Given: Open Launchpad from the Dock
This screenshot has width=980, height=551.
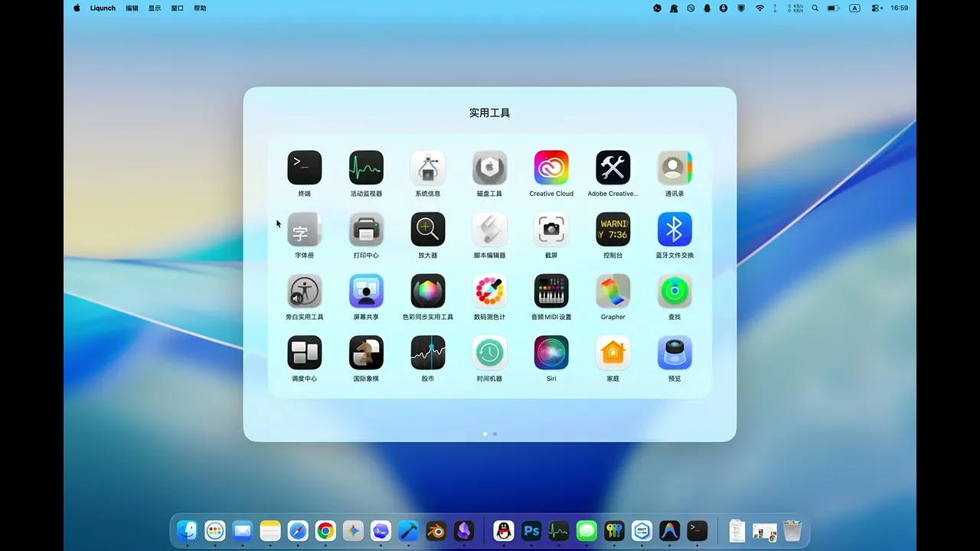Looking at the screenshot, I should 215,530.
